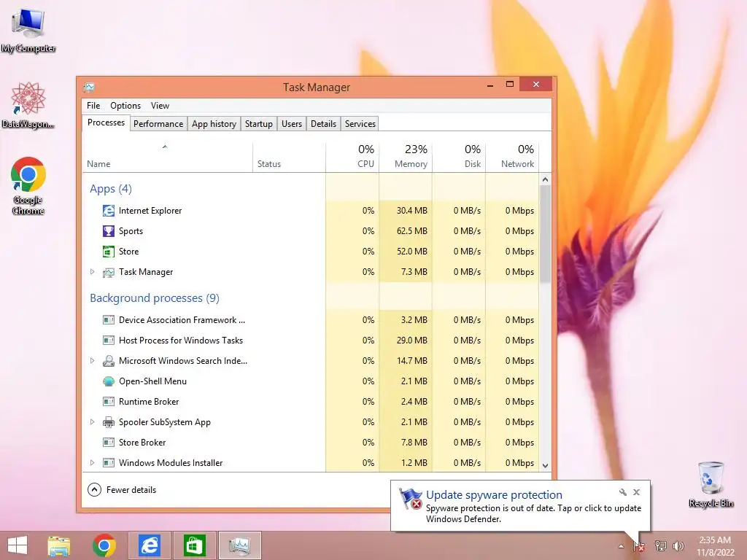Open notification settings wrench icon
Screen dimensions: 747x560
623,492
